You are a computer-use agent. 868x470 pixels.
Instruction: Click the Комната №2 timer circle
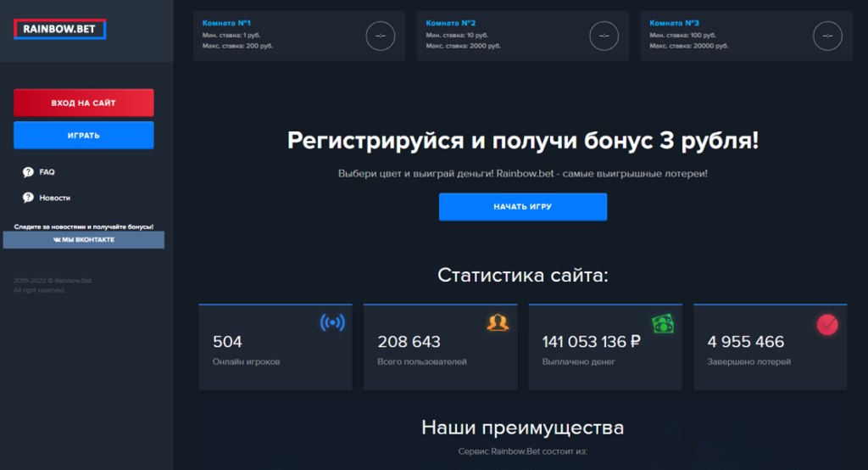[604, 36]
